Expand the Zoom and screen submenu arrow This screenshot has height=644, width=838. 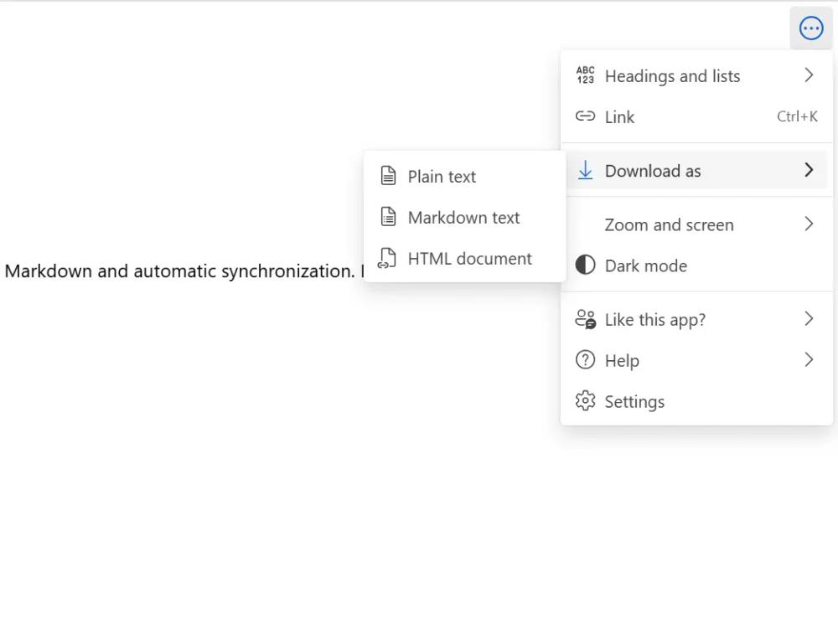click(x=809, y=224)
